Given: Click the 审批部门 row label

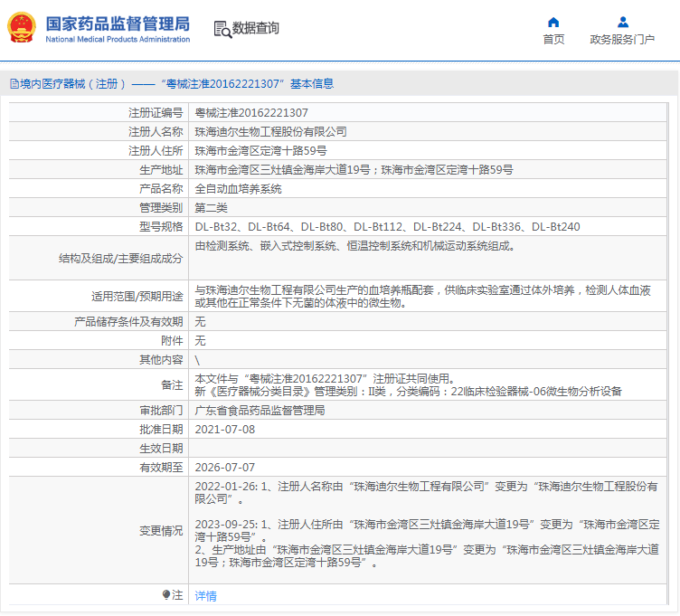Looking at the screenshot, I should coord(161,411).
